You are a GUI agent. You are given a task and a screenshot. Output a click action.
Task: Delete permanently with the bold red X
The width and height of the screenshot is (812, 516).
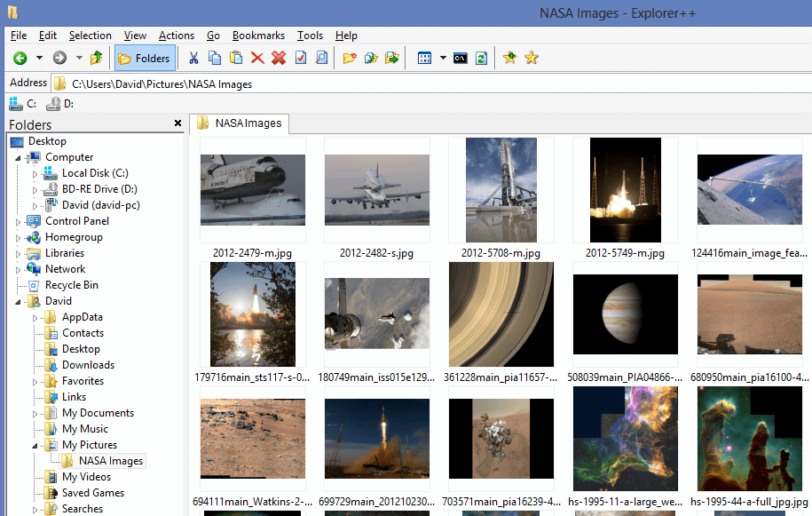click(x=279, y=58)
